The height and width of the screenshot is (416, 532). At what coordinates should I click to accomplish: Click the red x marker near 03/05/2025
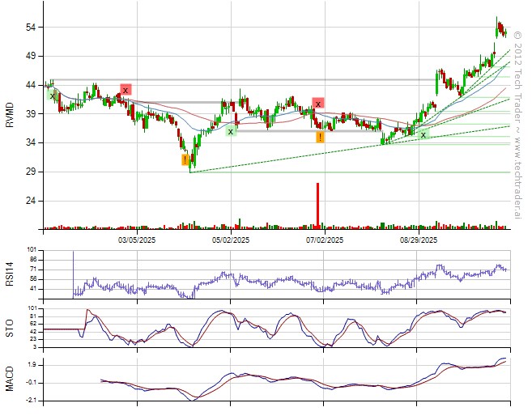point(125,90)
